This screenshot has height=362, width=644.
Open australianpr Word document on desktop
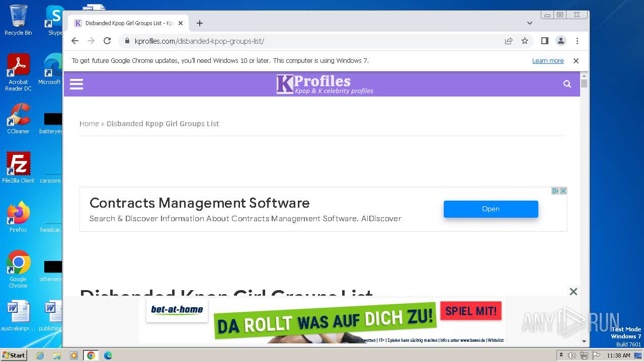click(x=18, y=316)
